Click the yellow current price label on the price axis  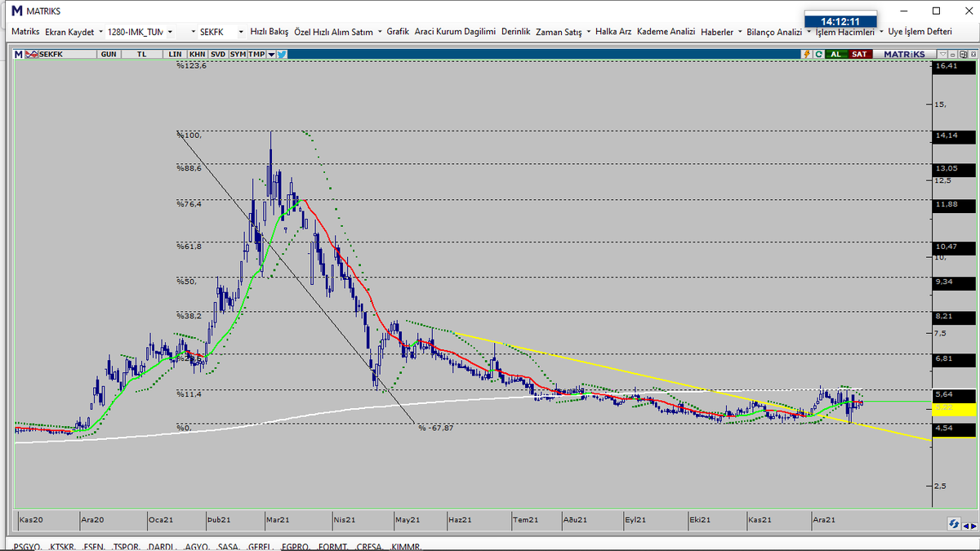[954, 408]
